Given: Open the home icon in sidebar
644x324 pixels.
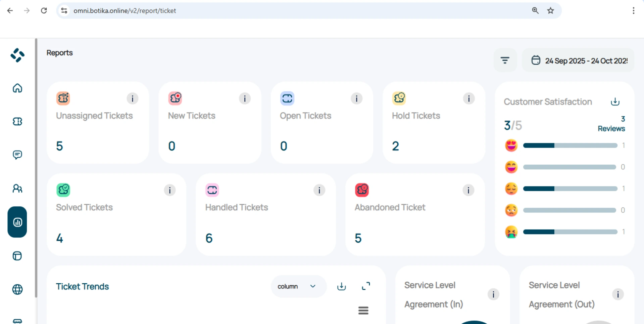Looking at the screenshot, I should click(17, 88).
